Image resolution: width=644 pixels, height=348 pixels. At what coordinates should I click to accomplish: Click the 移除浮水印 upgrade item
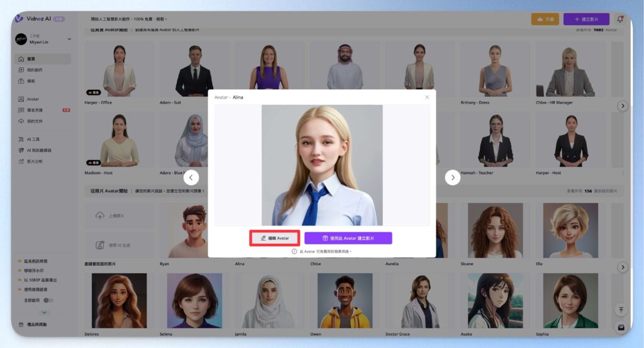pos(31,271)
